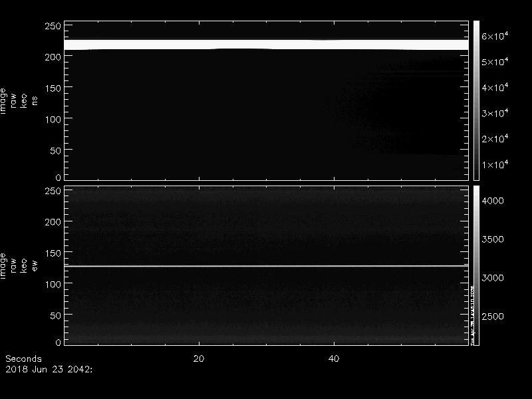This screenshot has width=532, height=399.
Task: Click the 150 tick label on ns keogram
Action: pos(53,88)
